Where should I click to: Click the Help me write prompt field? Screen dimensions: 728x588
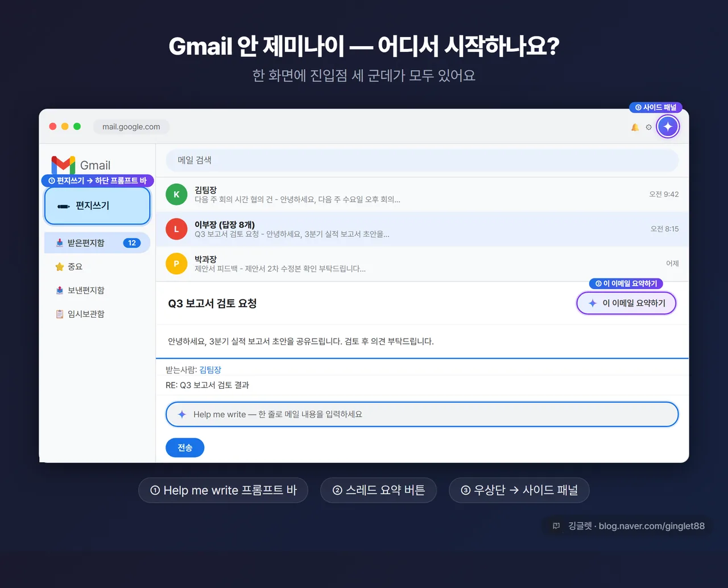point(422,414)
